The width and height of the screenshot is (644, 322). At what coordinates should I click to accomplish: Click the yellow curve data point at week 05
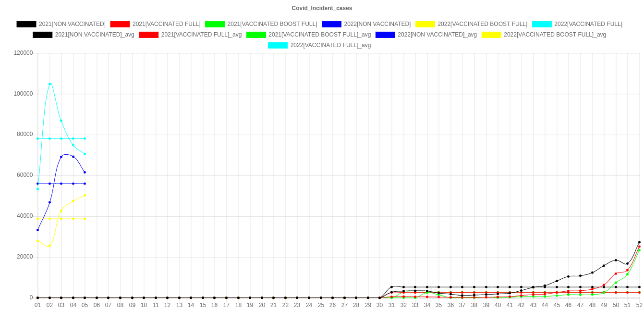85,195
